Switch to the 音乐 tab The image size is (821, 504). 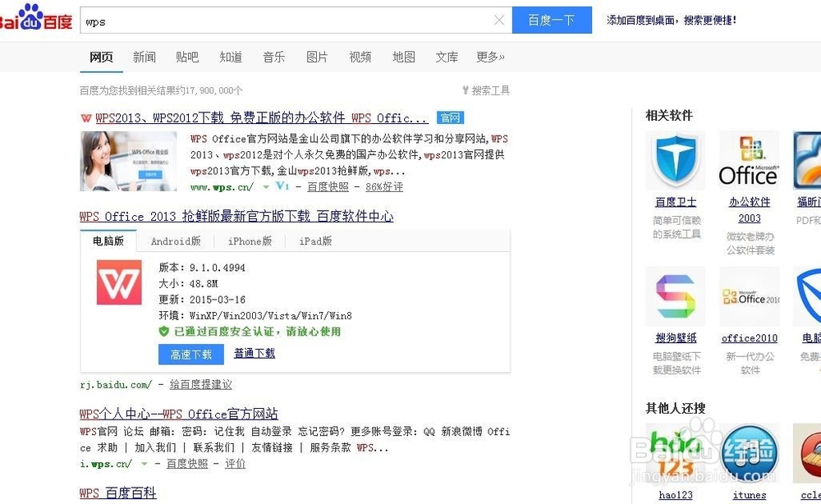[x=274, y=57]
